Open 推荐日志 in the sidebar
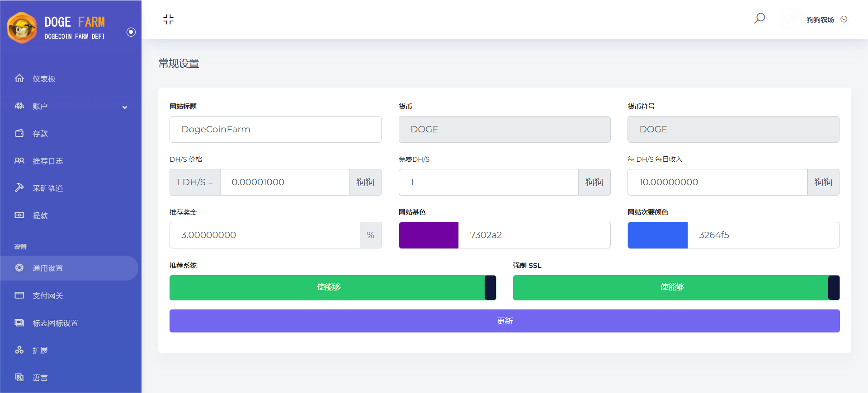868x393 pixels. (47, 161)
